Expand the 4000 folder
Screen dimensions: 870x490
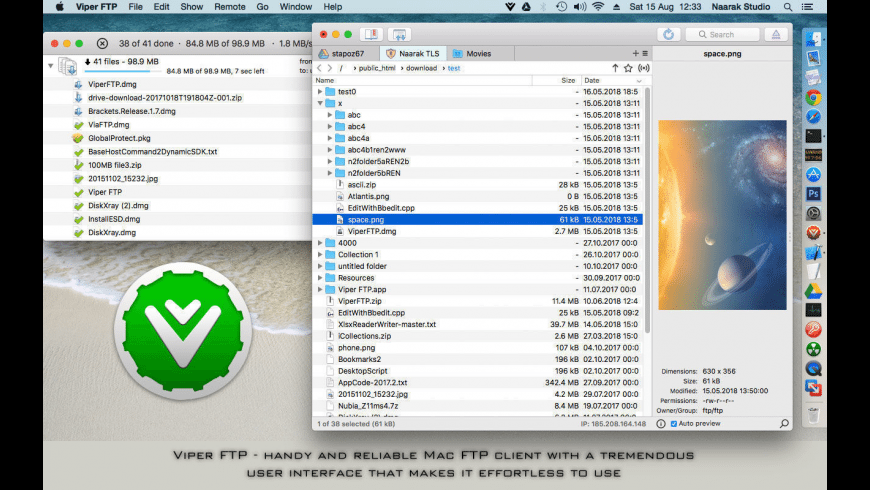(x=320, y=243)
